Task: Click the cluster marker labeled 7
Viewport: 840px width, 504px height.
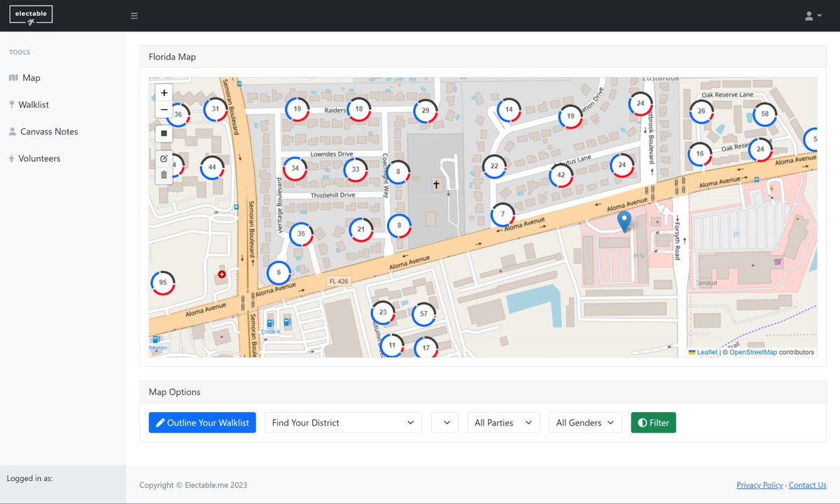Action: (503, 214)
